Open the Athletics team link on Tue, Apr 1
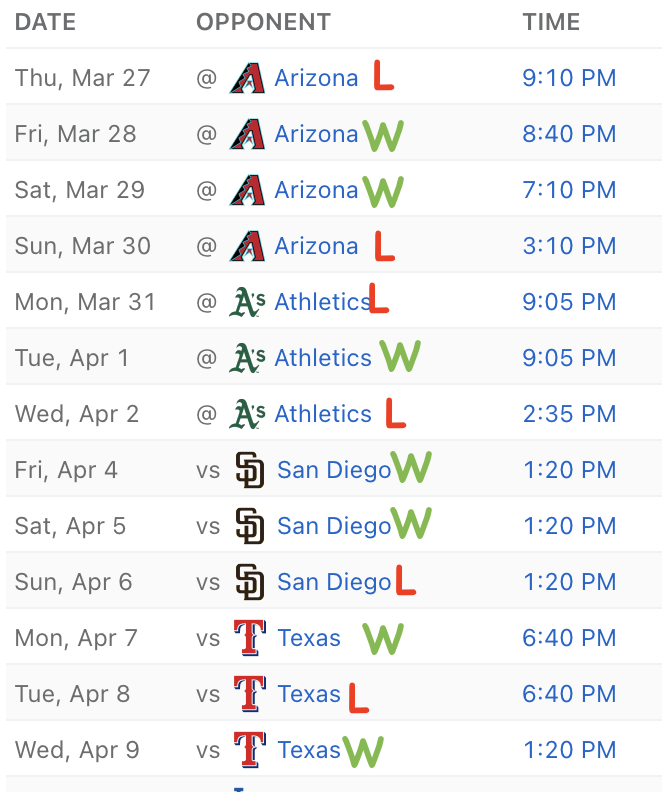662x792 pixels. coord(323,358)
